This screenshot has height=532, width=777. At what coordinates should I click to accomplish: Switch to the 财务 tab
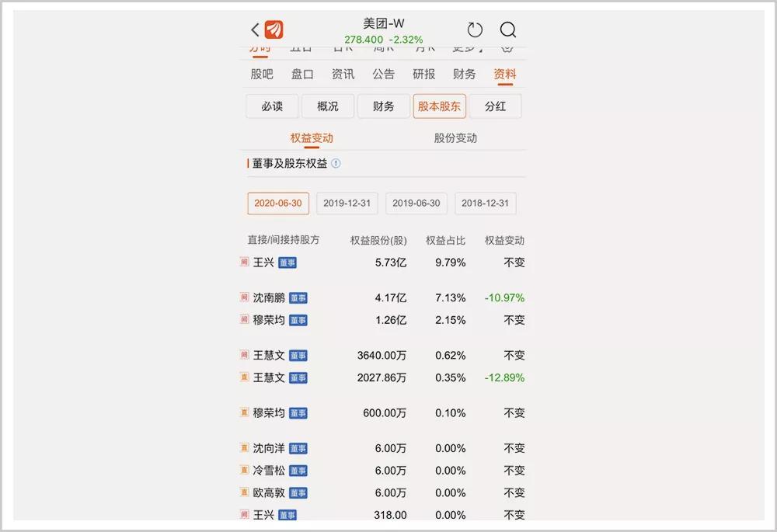464,74
